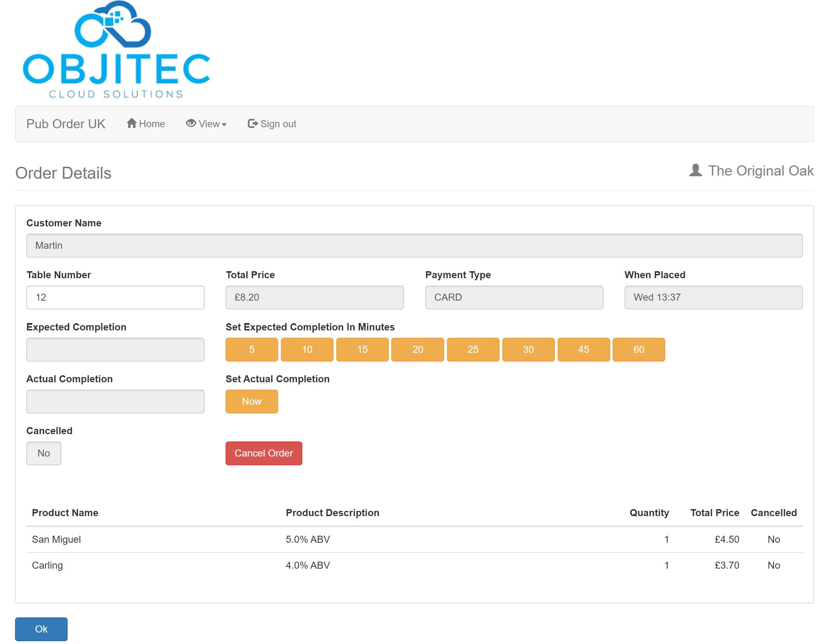
Task: Click the Set Expected Completion In Minutes label
Action: coord(310,327)
